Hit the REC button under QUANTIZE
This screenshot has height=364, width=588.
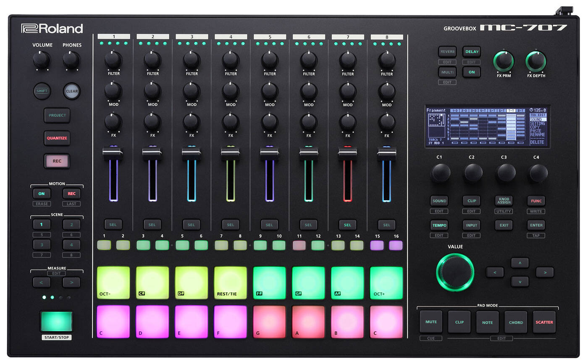coord(57,161)
